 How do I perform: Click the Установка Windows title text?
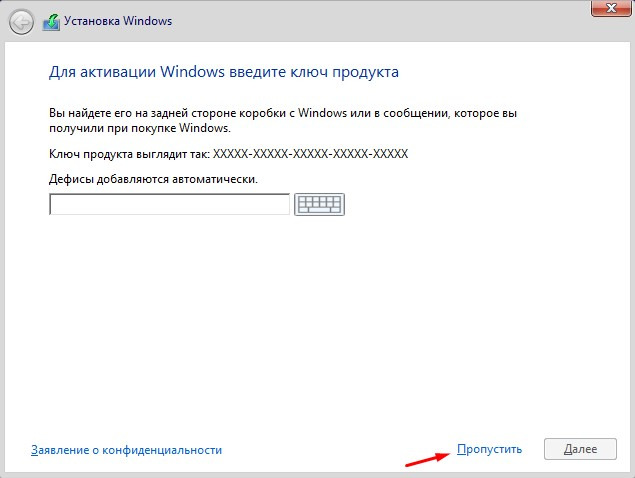pyautogui.click(x=118, y=21)
